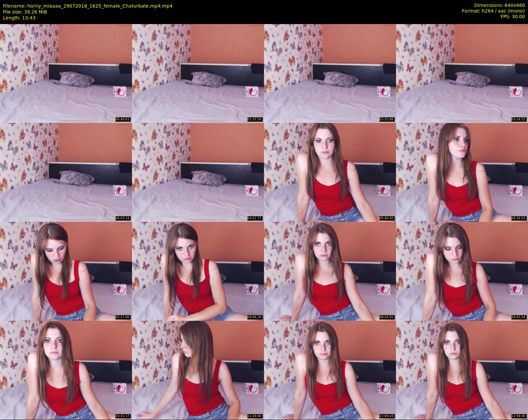The image size is (528, 420).
Task: Select the frame marked 11:20.80
Action: coord(198,370)
